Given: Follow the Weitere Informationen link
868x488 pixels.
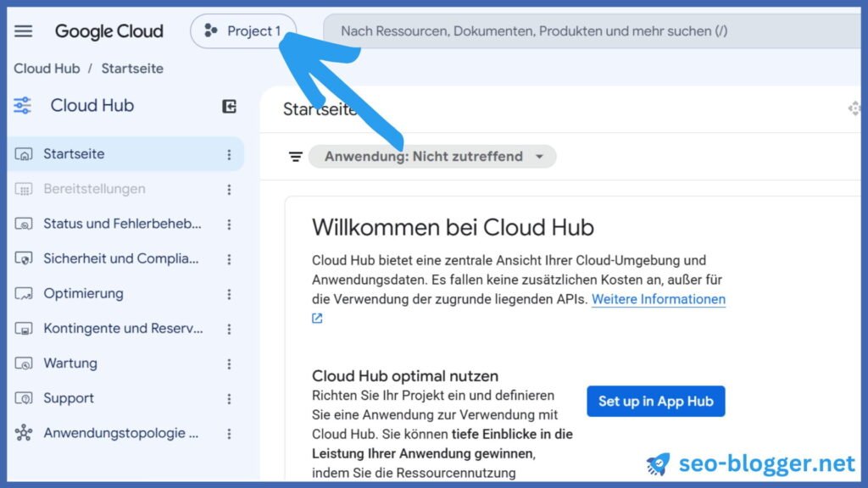Looking at the screenshot, I should (658, 299).
